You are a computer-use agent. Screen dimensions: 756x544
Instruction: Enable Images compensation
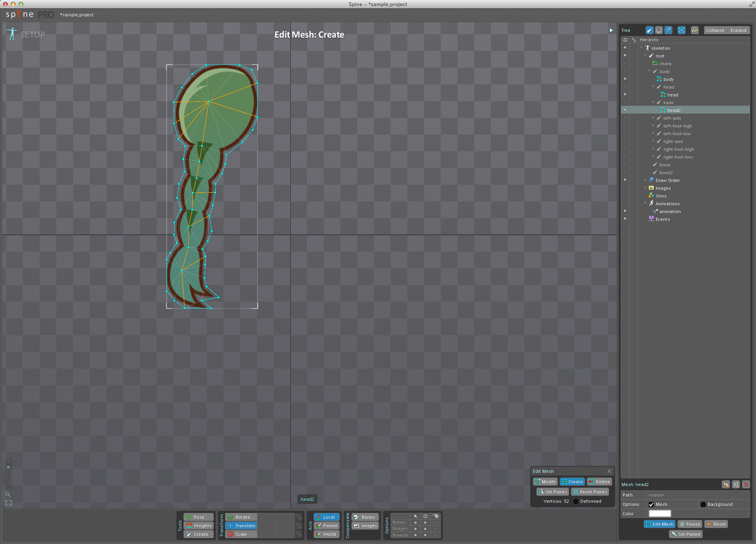click(365, 526)
